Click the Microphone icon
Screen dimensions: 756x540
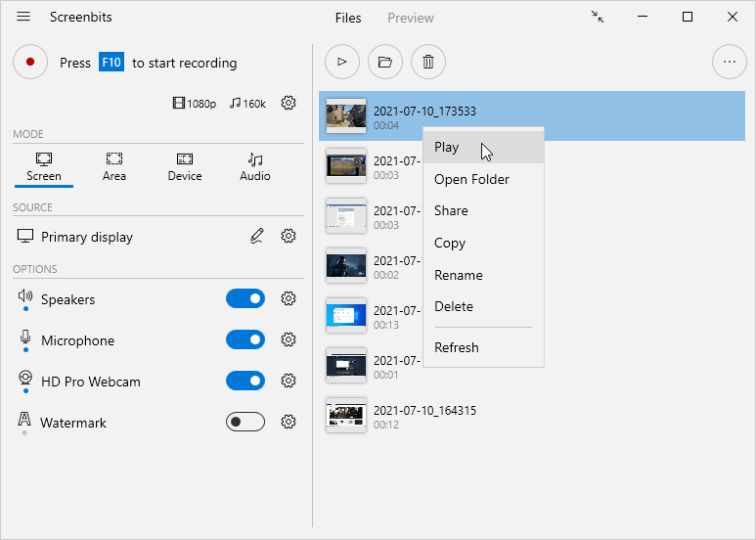tap(25, 337)
